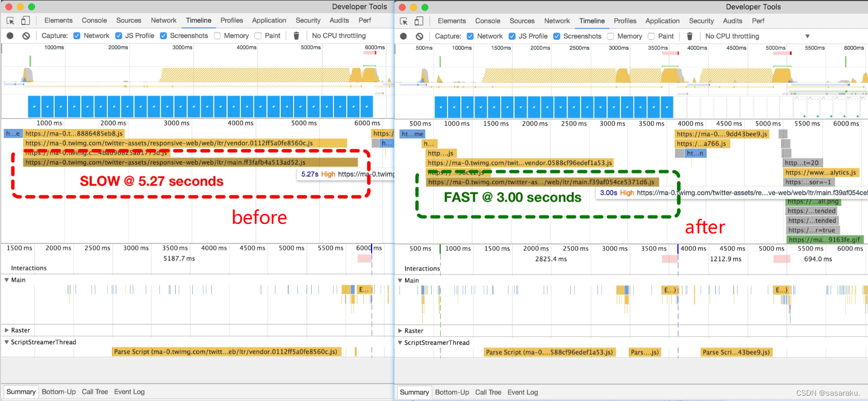Image resolution: width=868 pixels, height=401 pixels.
Task: Collapse Main thread section in right window
Action: 400,280
